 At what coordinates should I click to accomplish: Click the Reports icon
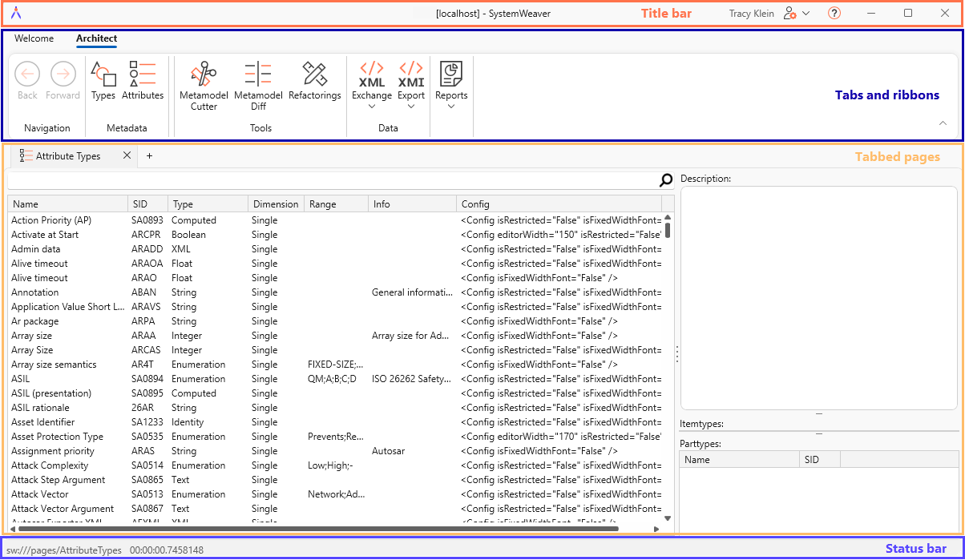tap(451, 75)
